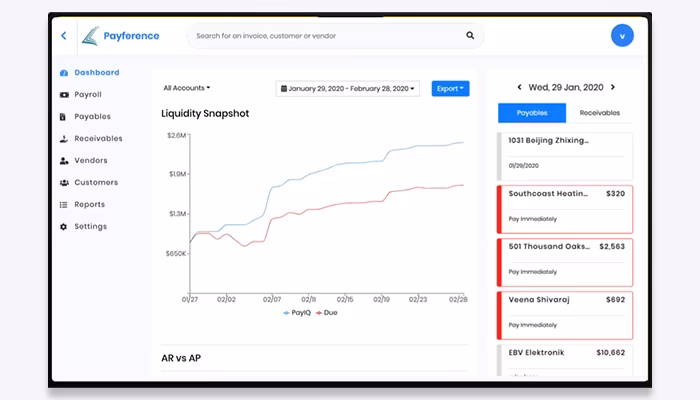
Task: Open the Southcoast Heatin $320 card
Action: (x=565, y=209)
